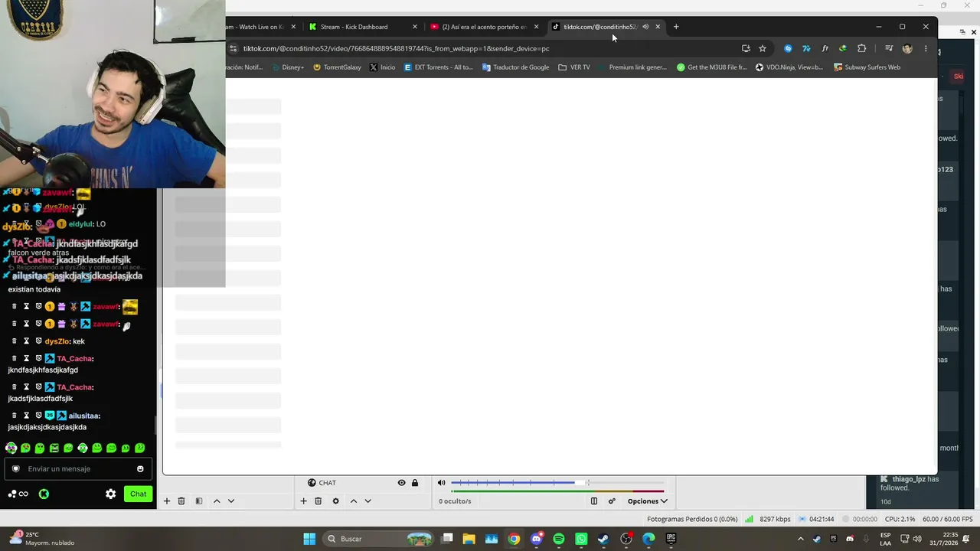This screenshot has width=980, height=551.
Task: Open Traductor de Google bookmark
Action: pyautogui.click(x=515, y=67)
